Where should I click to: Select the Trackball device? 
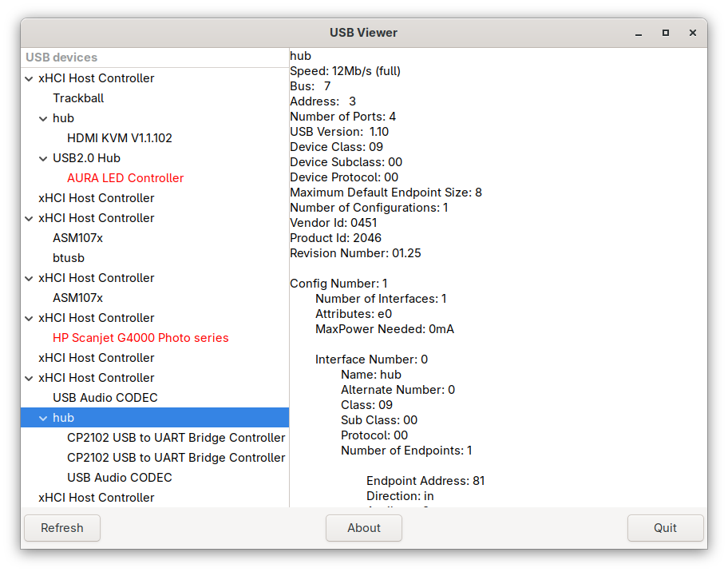[78, 98]
